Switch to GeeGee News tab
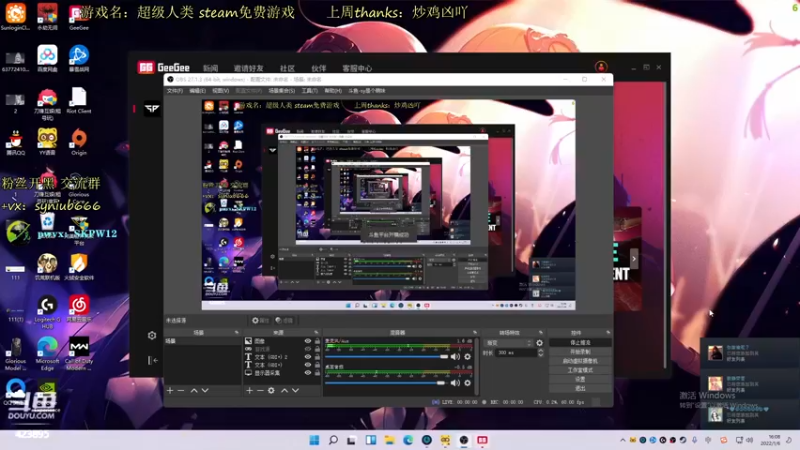800x450 pixels. (210, 68)
